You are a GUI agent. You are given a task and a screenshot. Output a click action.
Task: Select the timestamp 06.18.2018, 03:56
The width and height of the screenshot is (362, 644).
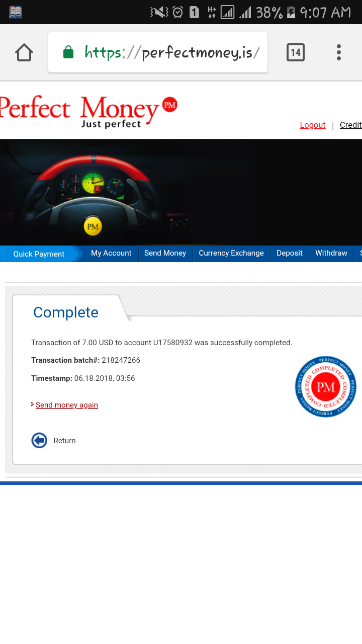point(105,378)
